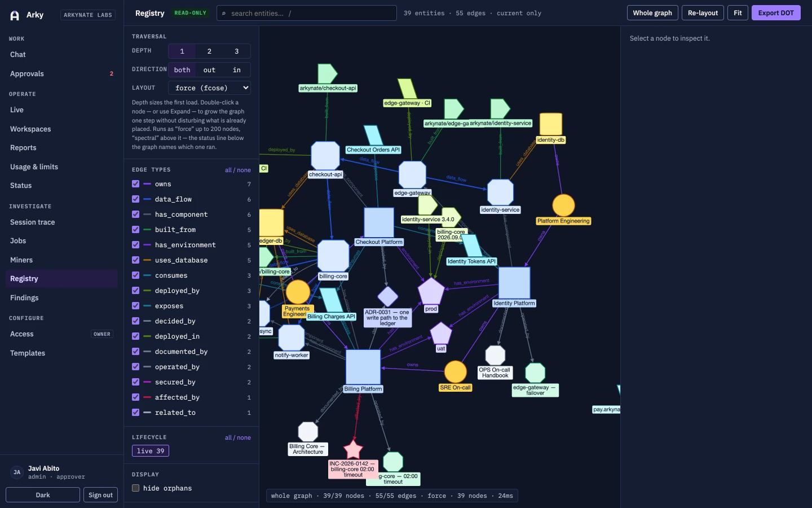The width and height of the screenshot is (812, 508).
Task: Select the arkynate/checkout-api tag node
Action: [328, 74]
